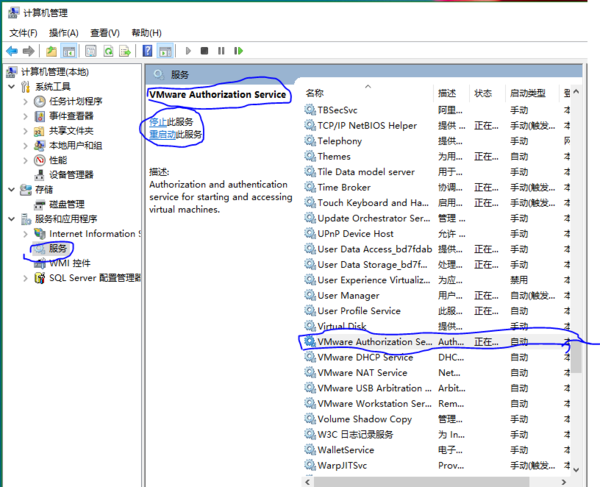Expand the 任务计划程序 node
The height and width of the screenshot is (487, 600).
coord(25,101)
